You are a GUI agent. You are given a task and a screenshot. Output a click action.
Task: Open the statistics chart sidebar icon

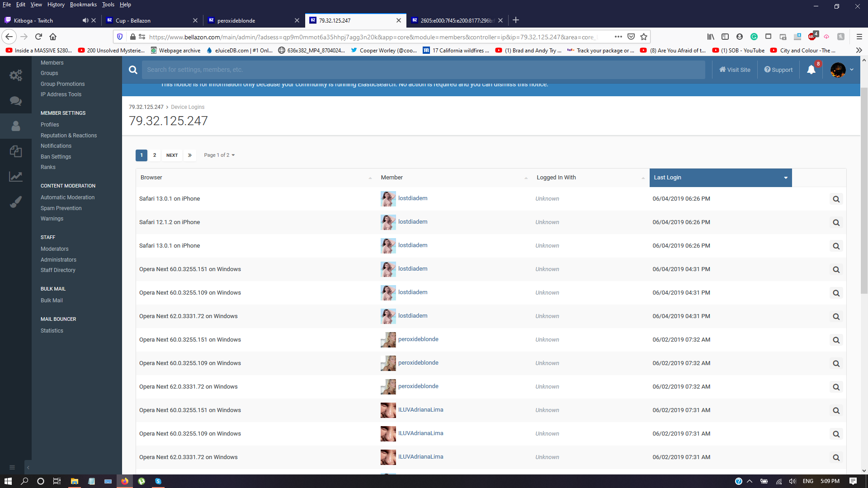16,177
